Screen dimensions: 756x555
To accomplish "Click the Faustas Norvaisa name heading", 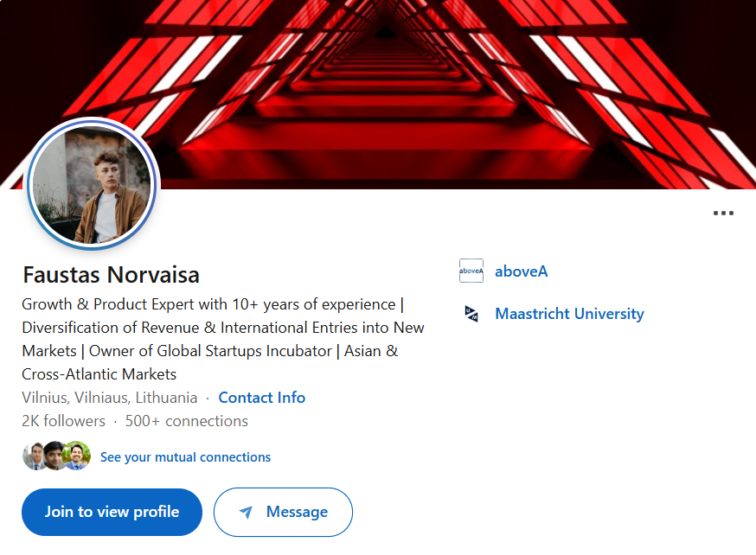I will pos(111,275).
